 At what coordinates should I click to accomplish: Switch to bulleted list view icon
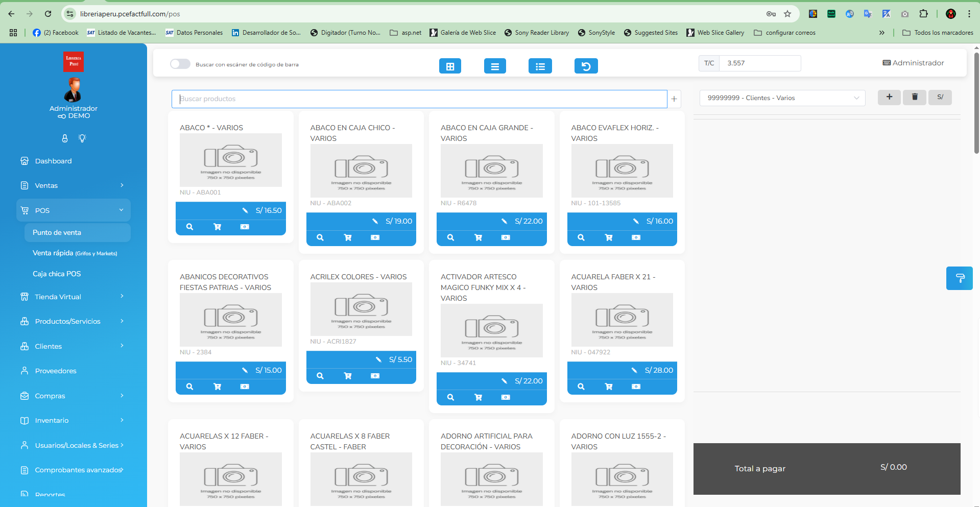pyautogui.click(x=540, y=66)
